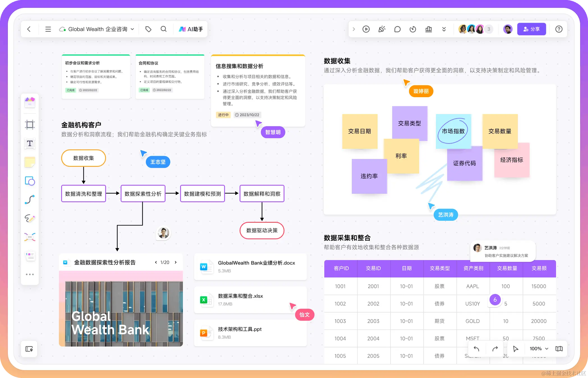Open the Mind Map tool
The width and height of the screenshot is (588, 378).
29,237
